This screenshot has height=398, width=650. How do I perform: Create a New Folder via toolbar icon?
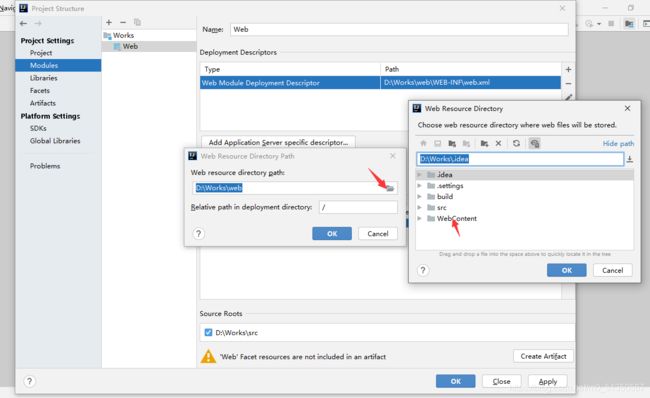(484, 143)
